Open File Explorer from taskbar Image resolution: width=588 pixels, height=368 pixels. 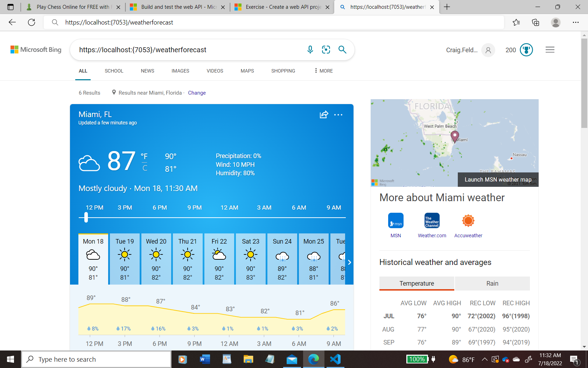248,359
